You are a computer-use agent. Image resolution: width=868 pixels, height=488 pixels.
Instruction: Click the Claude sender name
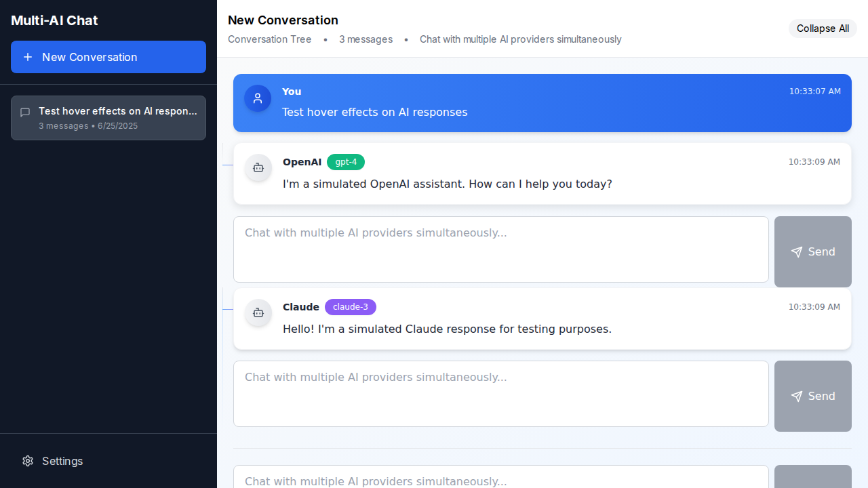[x=301, y=307]
